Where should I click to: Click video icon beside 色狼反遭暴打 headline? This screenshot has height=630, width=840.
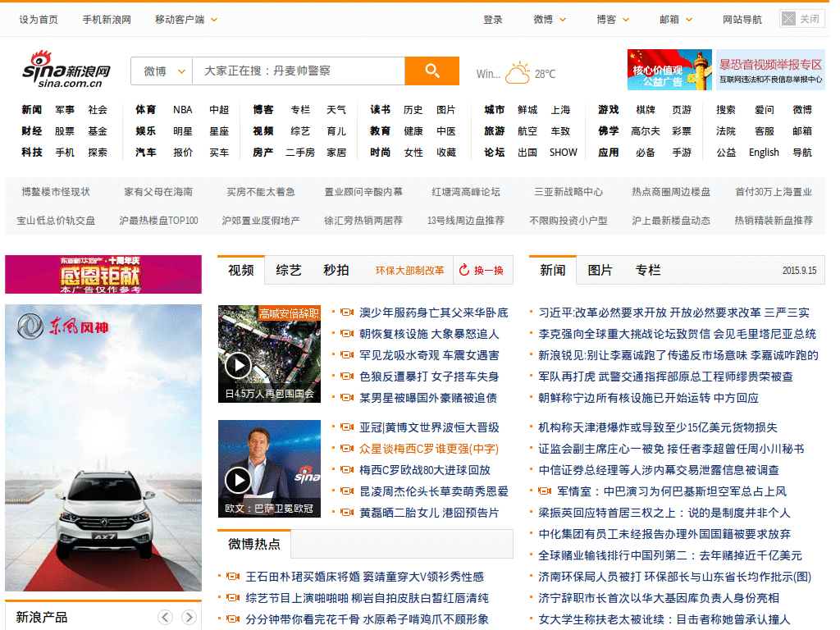pyautogui.click(x=347, y=376)
